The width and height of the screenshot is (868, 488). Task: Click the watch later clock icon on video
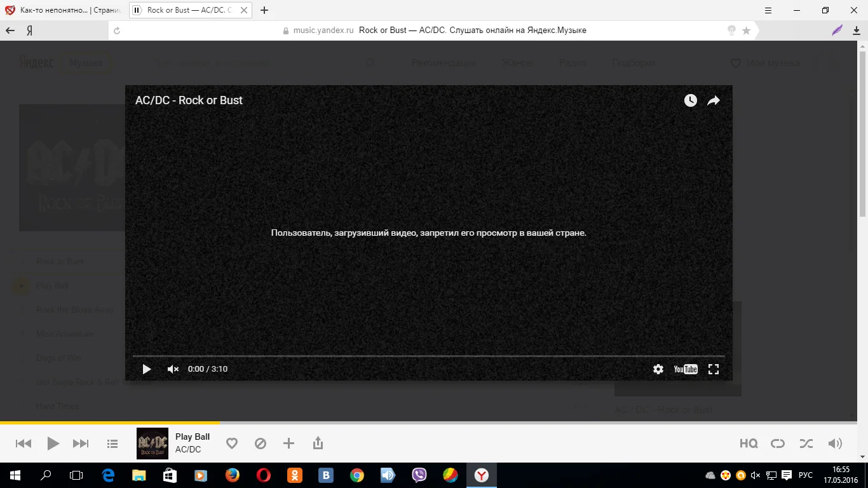[x=691, y=100]
